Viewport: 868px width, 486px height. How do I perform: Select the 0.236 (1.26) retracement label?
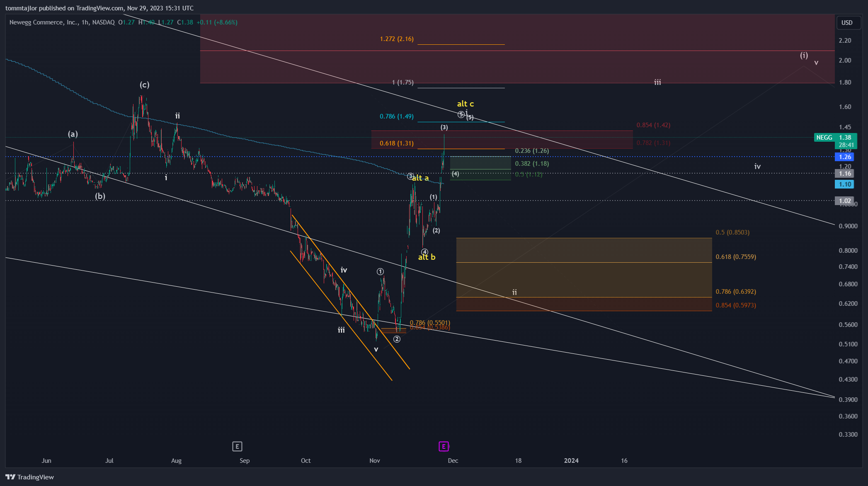coord(532,151)
